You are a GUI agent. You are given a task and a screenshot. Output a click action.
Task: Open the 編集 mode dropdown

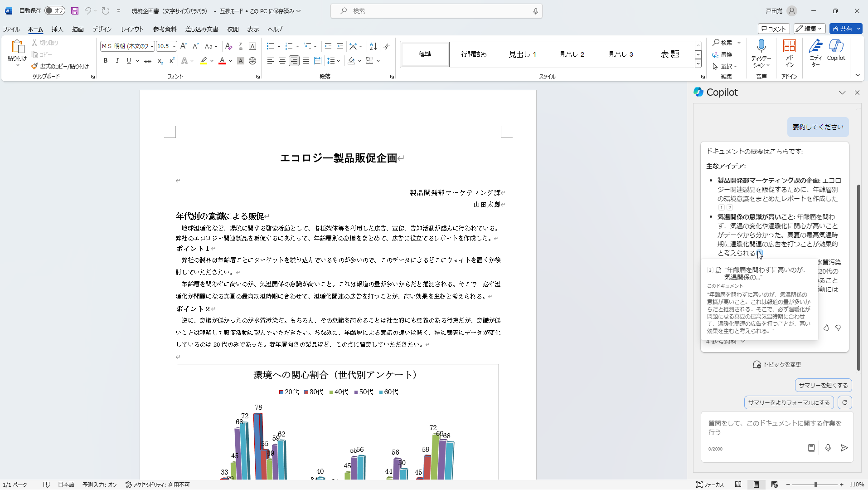pos(810,29)
